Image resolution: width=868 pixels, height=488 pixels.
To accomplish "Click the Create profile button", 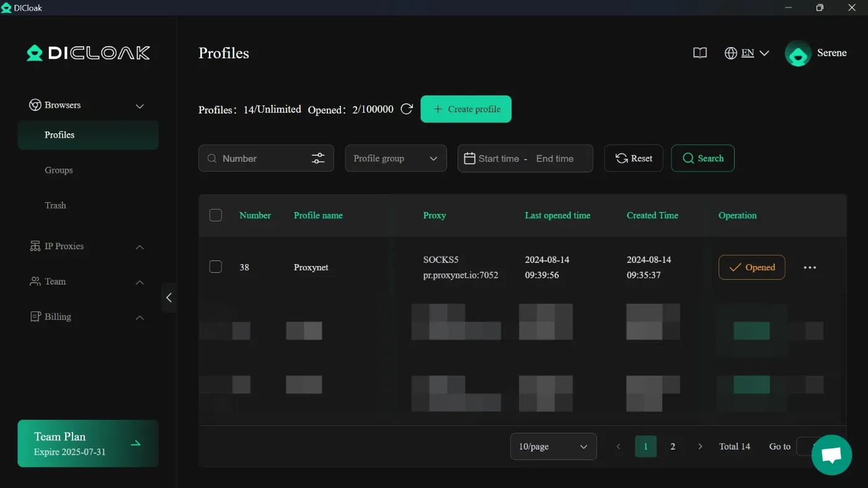I will click(466, 109).
